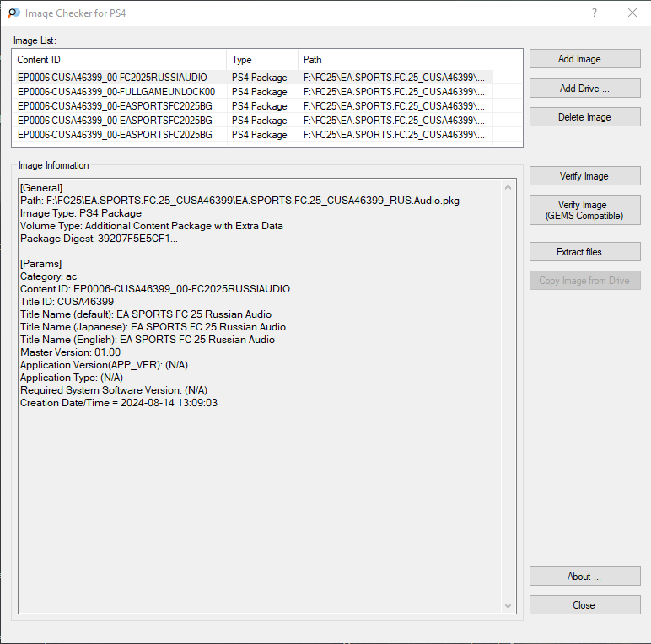
Task: Run Verify Image
Action: coord(584,176)
